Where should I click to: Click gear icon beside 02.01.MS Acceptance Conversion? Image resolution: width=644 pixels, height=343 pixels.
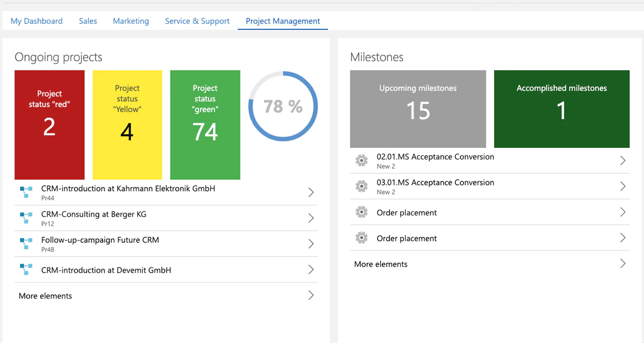click(x=361, y=161)
